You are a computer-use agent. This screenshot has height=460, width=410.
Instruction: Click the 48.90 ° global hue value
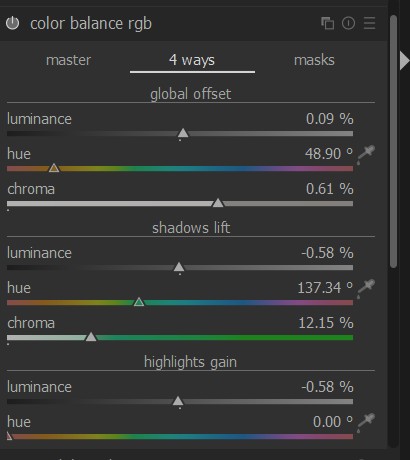pos(329,154)
